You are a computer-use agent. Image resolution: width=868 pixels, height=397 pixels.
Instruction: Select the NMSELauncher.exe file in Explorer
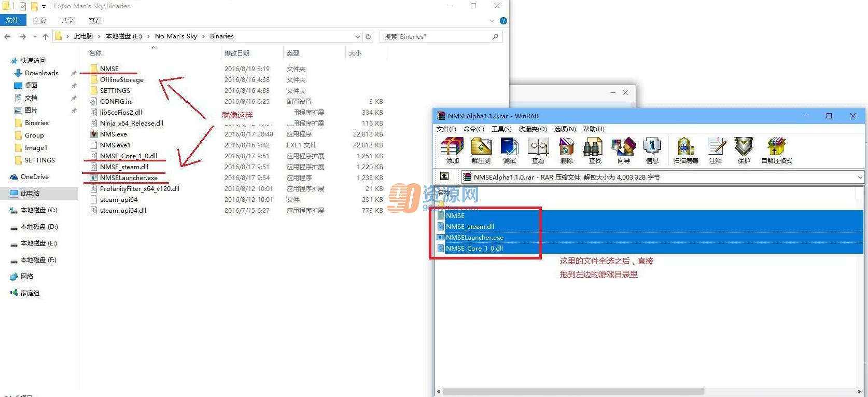tap(129, 177)
